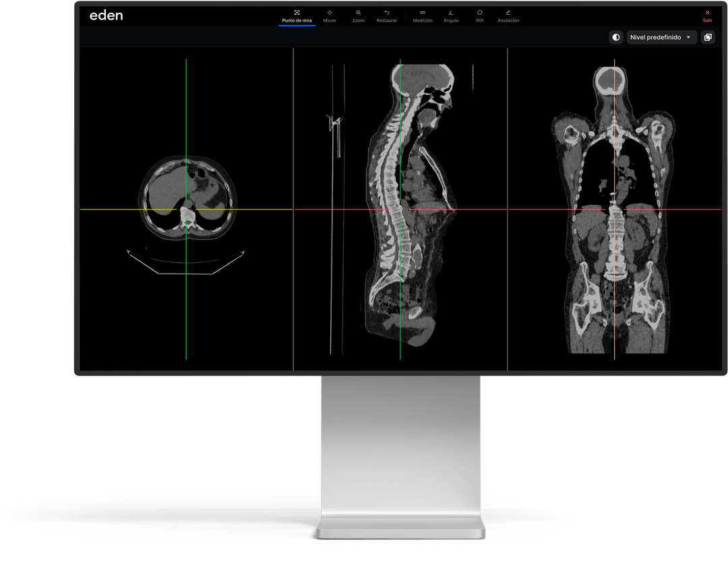Enable the ROI circle tool

479,16
